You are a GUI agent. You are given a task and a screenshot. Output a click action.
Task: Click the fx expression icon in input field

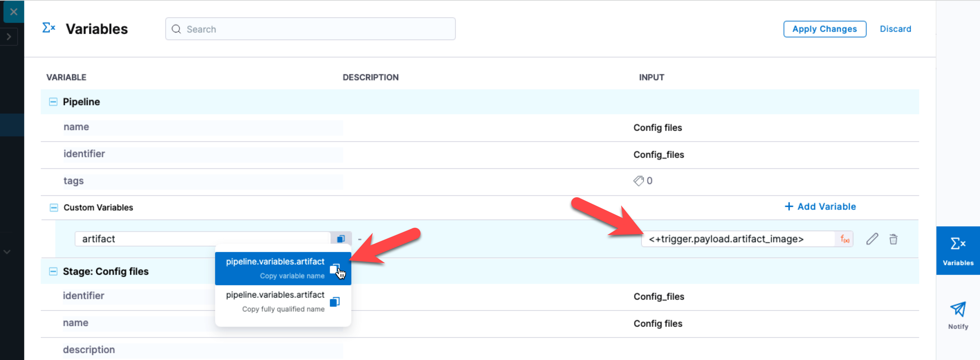pyautogui.click(x=844, y=239)
